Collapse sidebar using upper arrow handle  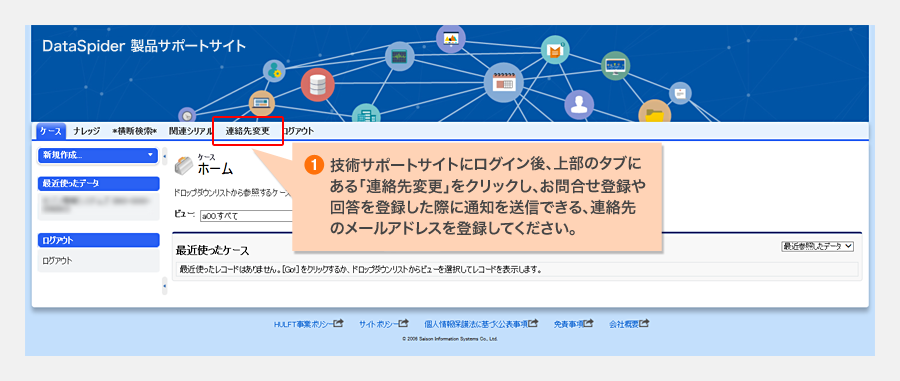click(x=165, y=156)
